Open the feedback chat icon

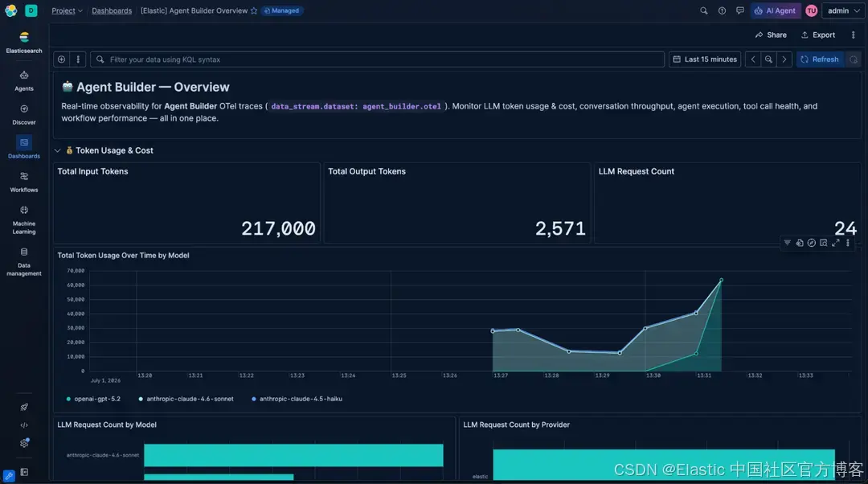pyautogui.click(x=740, y=10)
